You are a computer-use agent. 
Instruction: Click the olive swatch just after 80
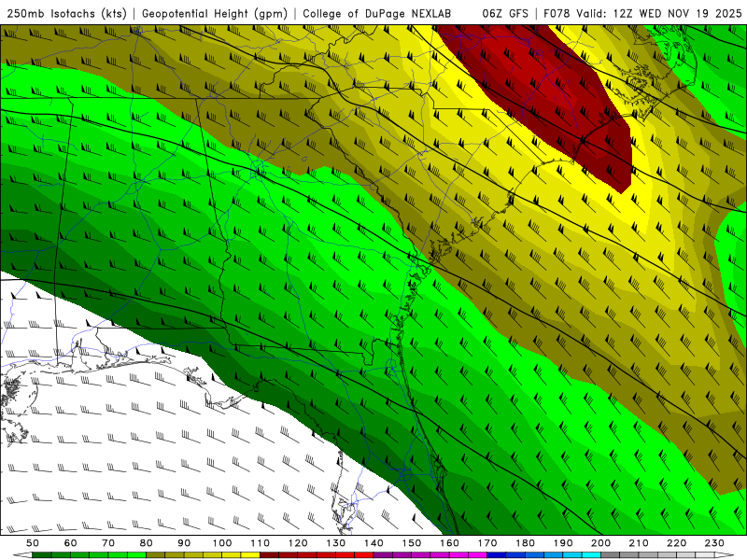[155, 555]
